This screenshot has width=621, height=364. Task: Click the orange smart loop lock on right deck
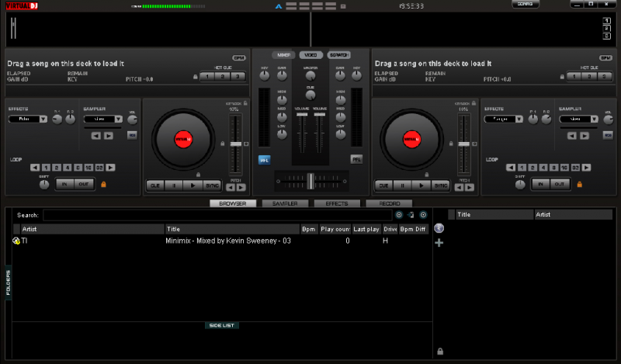[x=579, y=184]
